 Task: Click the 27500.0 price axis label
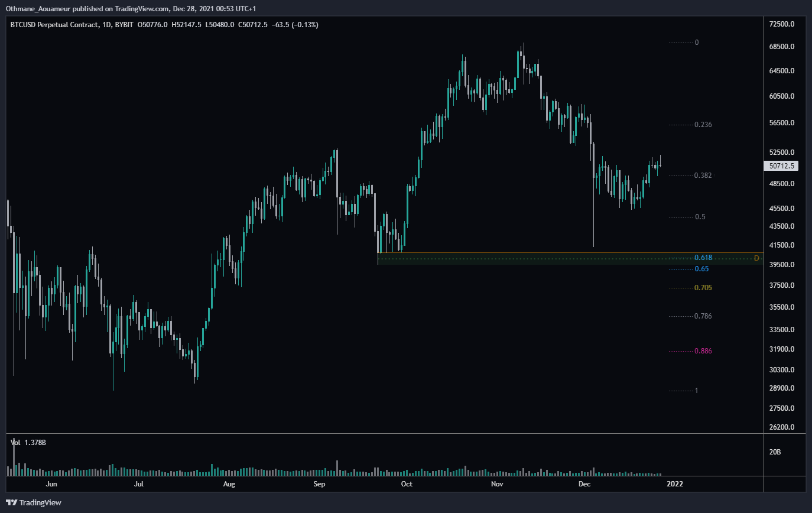(x=781, y=408)
